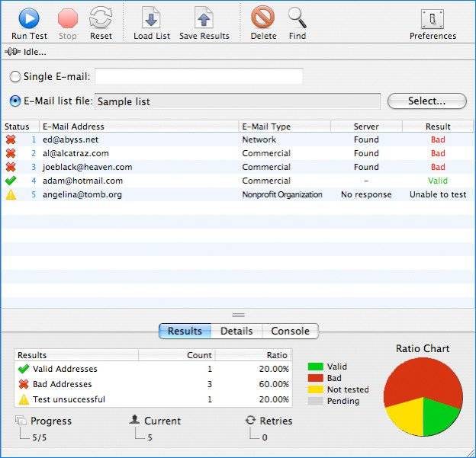Click the Run Test play icon
The image size is (476, 458).
(x=29, y=18)
